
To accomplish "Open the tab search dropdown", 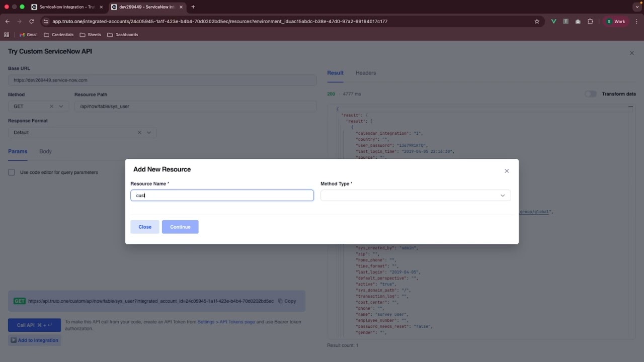I will (636, 7).
